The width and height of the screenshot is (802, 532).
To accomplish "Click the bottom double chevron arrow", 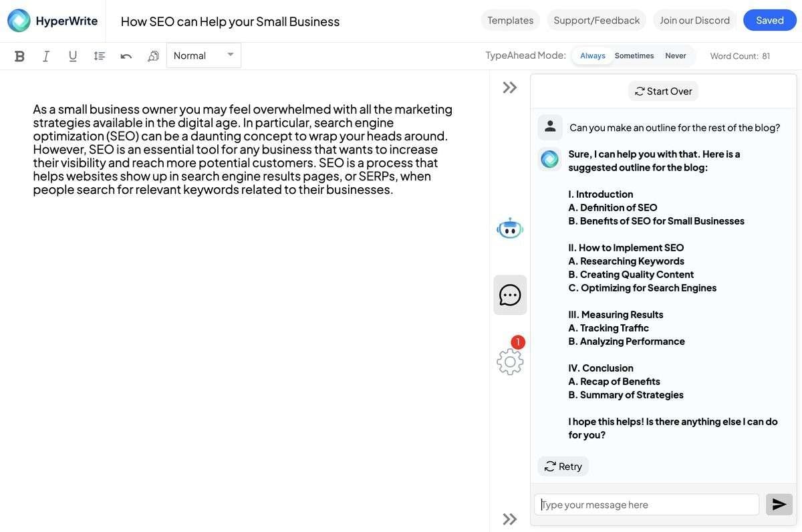I will click(510, 519).
